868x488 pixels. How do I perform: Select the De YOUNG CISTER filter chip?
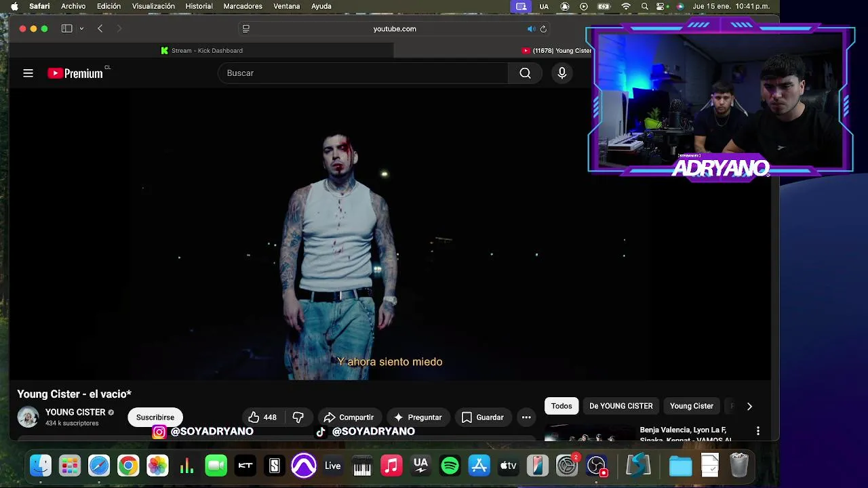pyautogui.click(x=621, y=406)
